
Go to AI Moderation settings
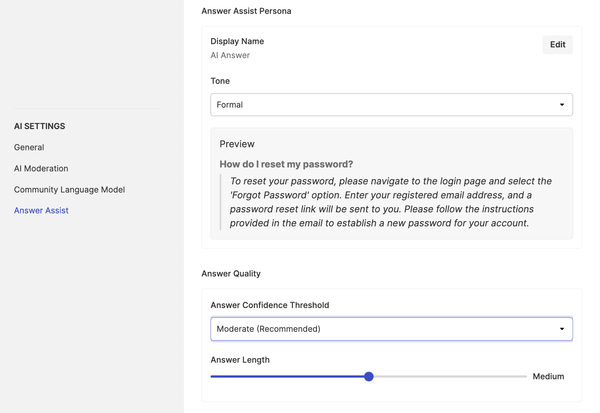pyautogui.click(x=41, y=168)
